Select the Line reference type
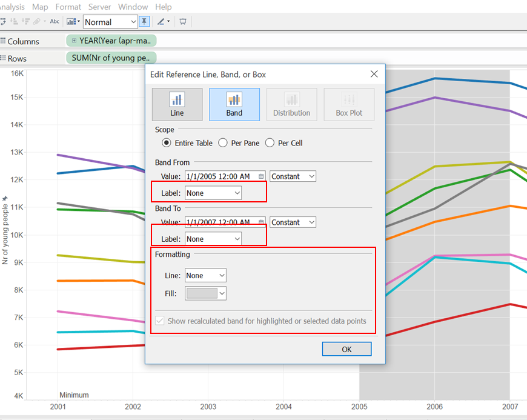The image size is (527, 420). coord(177,105)
